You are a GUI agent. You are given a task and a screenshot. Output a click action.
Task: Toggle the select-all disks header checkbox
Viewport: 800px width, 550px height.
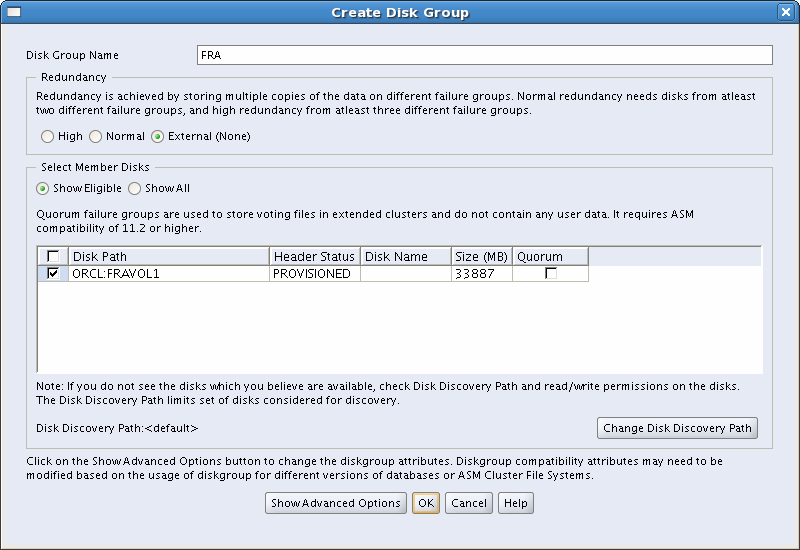click(x=52, y=257)
